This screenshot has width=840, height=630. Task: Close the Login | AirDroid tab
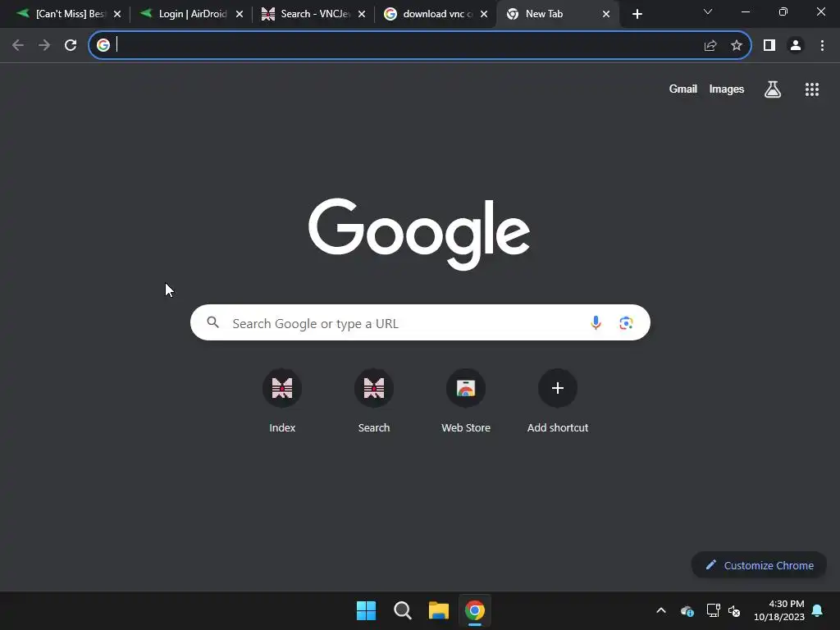240,15
